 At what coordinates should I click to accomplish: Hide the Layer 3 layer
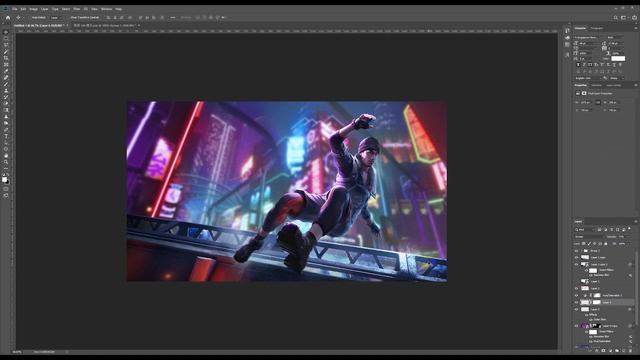(576, 309)
